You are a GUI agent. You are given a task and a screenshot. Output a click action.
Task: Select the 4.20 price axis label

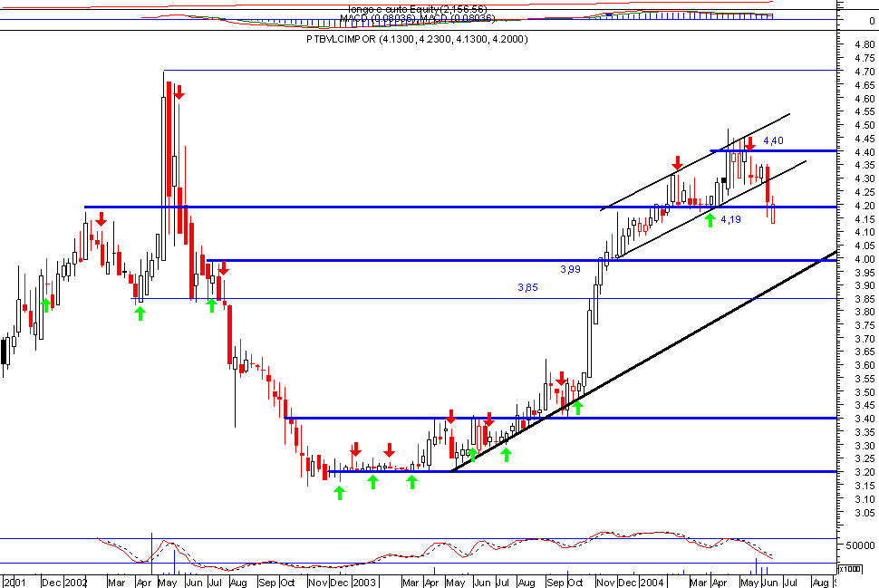(865, 206)
